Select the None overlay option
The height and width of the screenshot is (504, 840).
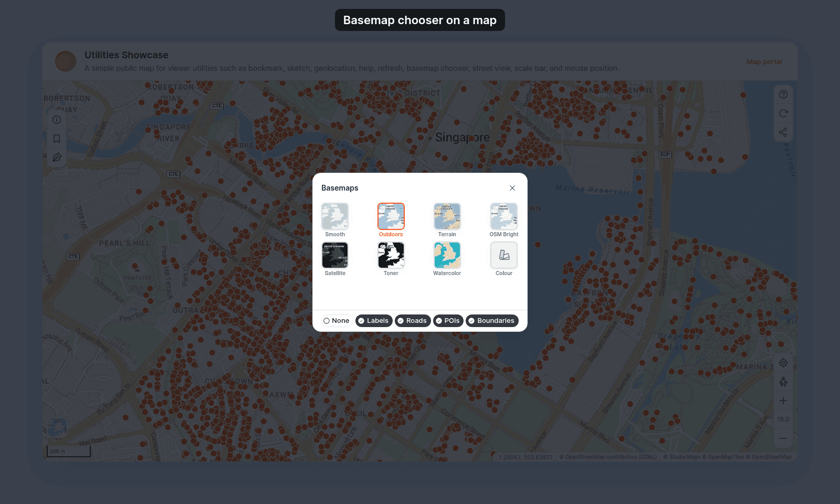coord(337,321)
